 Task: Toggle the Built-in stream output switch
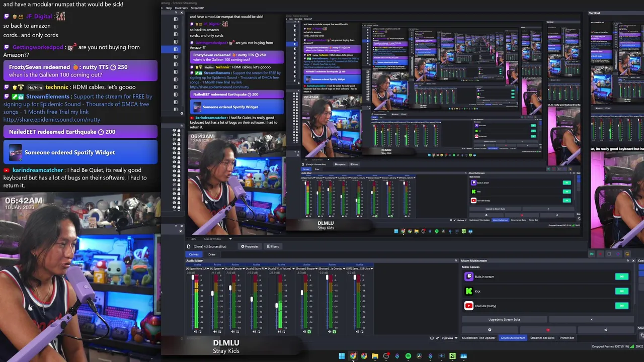622,277
